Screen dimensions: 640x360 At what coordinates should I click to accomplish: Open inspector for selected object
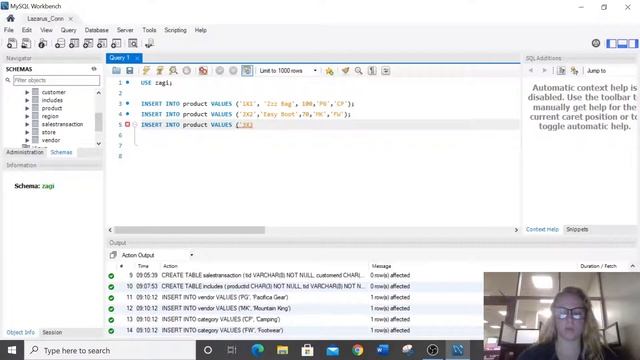coord(42,43)
